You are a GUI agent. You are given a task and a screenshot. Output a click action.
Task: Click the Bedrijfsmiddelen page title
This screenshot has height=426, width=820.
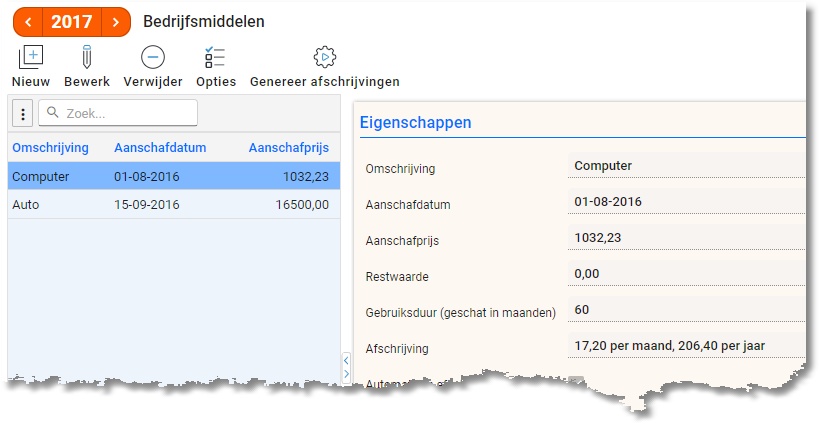204,21
